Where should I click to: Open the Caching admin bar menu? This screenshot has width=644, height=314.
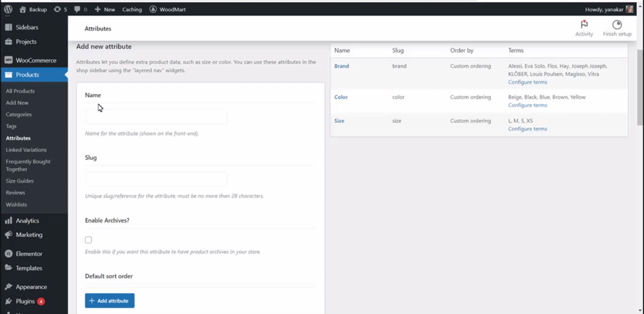[132, 9]
